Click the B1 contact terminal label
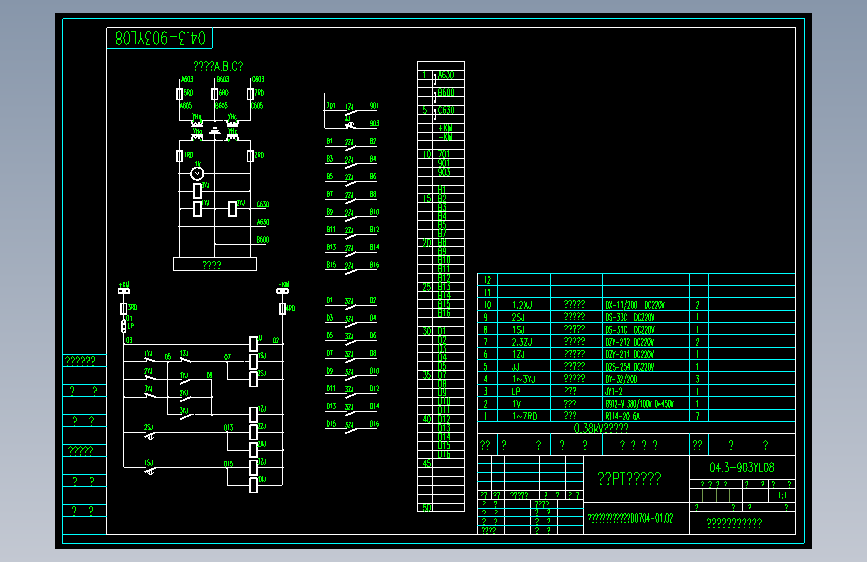Viewport: 867px width, 562px height. click(330, 141)
